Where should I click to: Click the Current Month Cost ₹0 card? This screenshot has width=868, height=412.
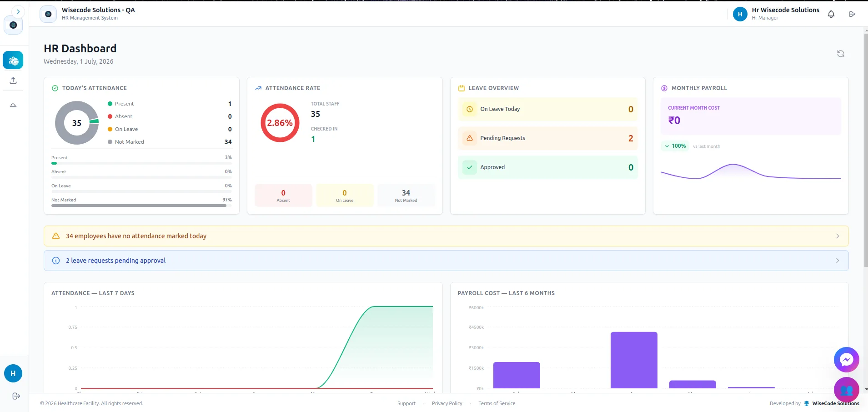[751, 116]
